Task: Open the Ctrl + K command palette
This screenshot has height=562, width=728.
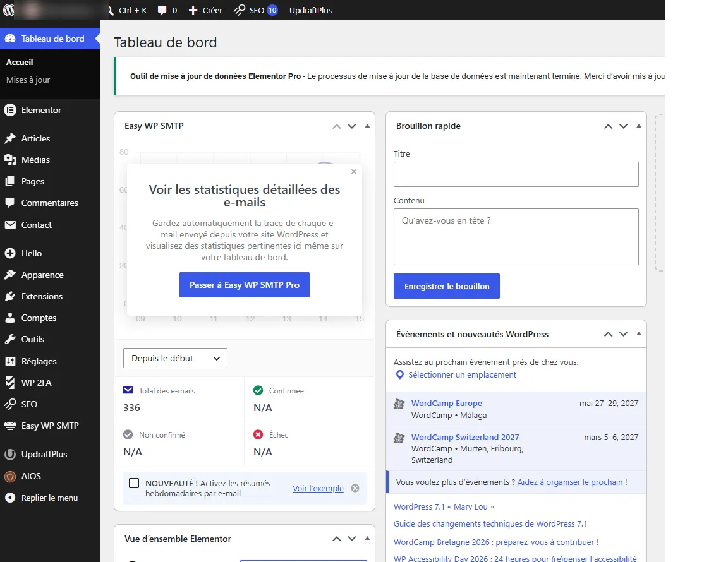Action: click(128, 10)
